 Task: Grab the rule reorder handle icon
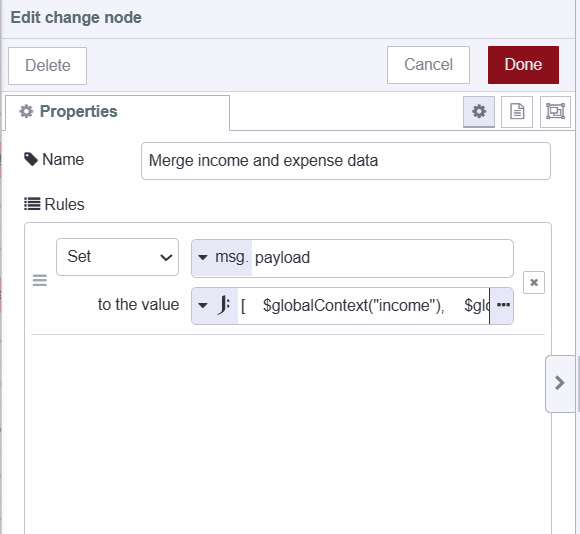coord(40,280)
